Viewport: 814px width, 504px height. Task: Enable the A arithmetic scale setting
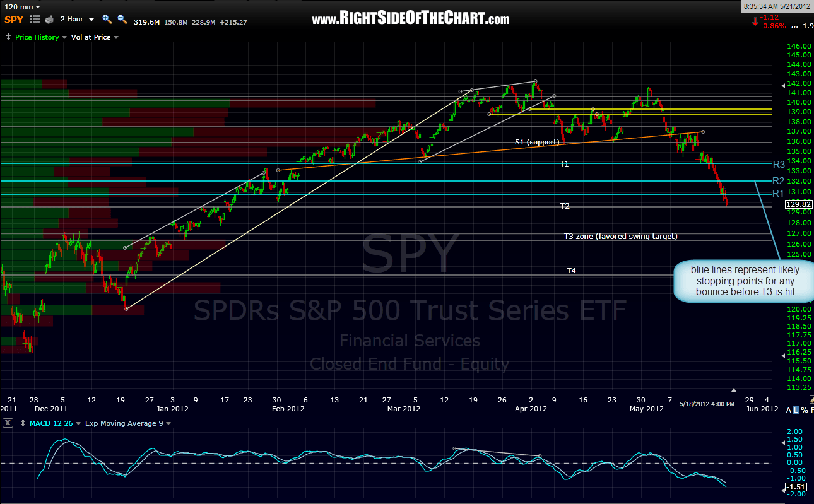point(789,409)
